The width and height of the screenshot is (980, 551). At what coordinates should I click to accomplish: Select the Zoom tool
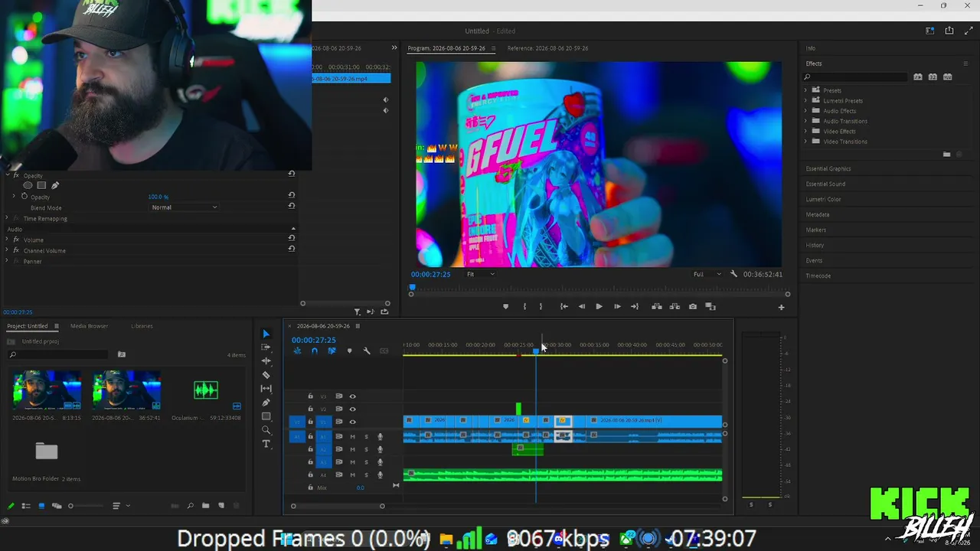266,430
